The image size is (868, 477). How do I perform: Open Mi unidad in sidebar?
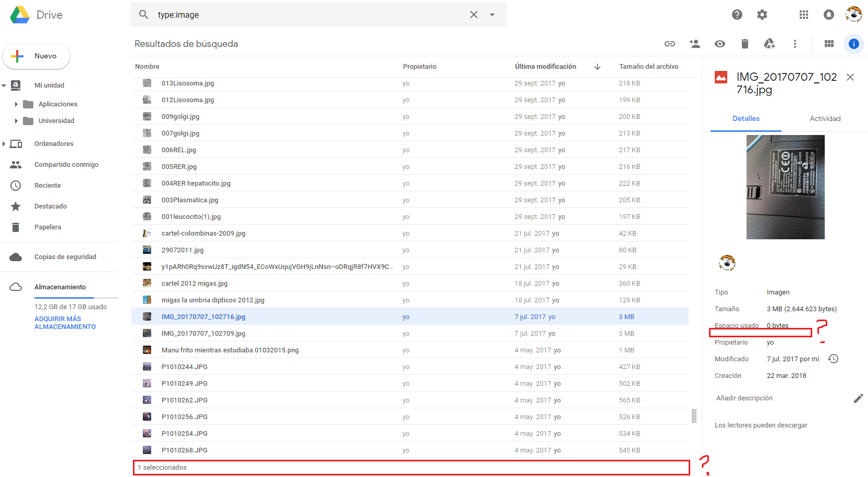(50, 85)
